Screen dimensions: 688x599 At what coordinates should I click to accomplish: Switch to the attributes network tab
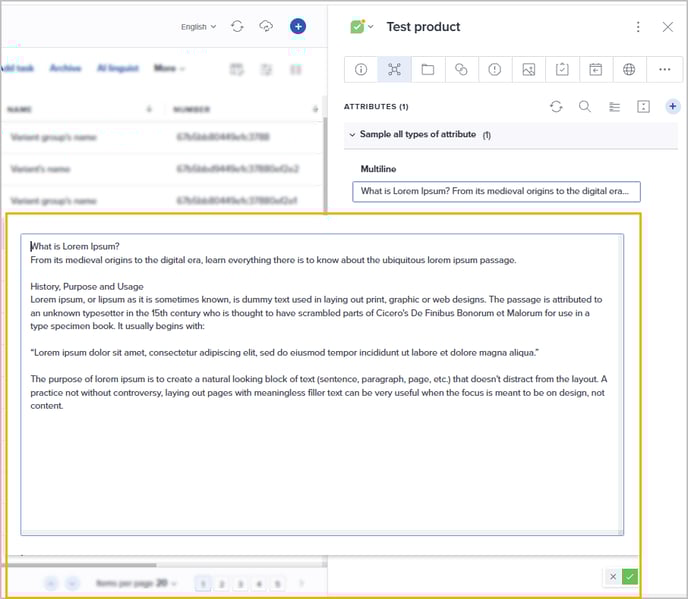[x=394, y=69]
